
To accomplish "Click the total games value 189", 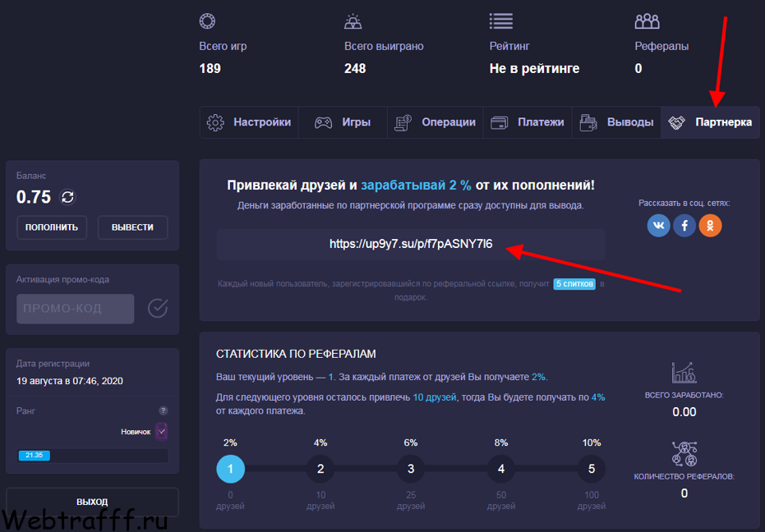I will (210, 68).
